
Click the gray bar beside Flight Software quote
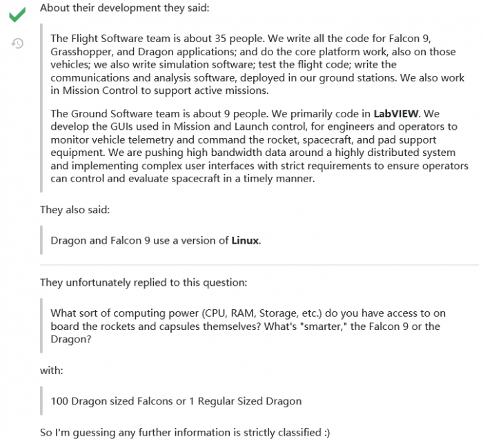pyautogui.click(x=41, y=104)
